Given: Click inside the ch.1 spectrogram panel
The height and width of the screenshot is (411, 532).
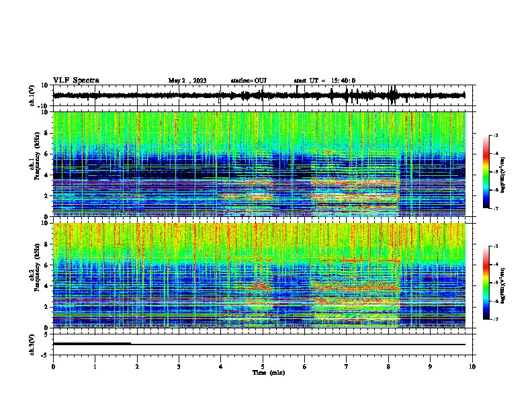Looking at the screenshot, I should 259,164.
